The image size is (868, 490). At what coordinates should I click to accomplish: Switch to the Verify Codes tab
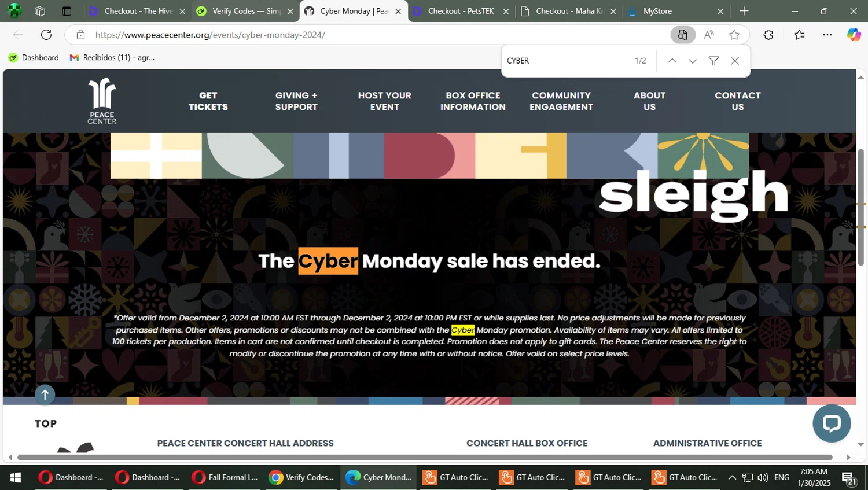[245, 11]
